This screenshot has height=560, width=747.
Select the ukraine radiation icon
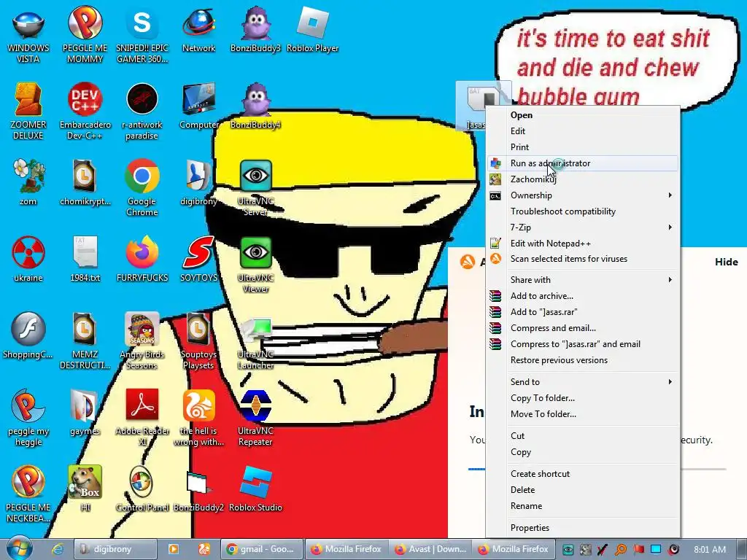tap(28, 259)
